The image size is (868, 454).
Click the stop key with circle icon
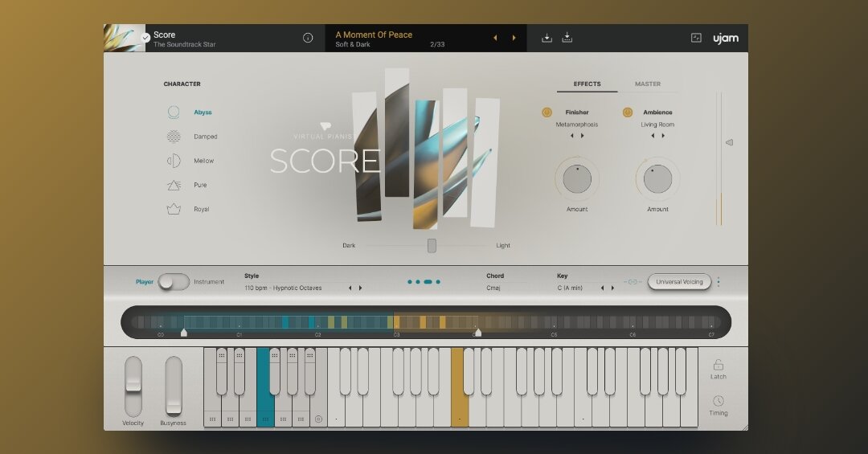[318, 419]
